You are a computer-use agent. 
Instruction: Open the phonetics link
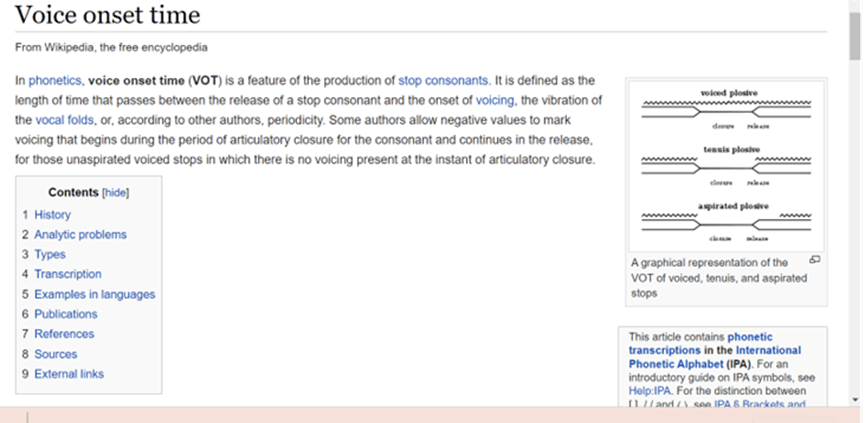coord(55,81)
